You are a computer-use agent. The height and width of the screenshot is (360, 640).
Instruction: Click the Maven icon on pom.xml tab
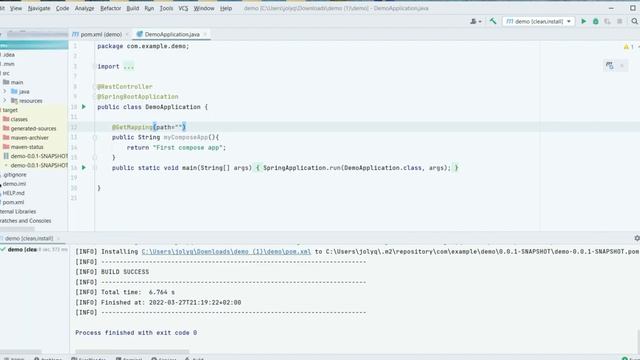(x=75, y=34)
